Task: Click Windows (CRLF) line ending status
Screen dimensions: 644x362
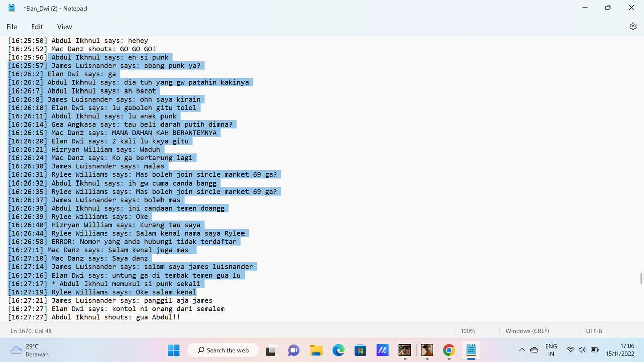Action: [x=527, y=331]
